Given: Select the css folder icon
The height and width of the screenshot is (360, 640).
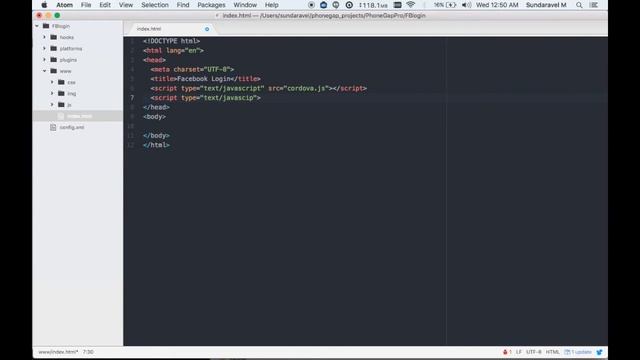Looking at the screenshot, I should [x=61, y=82].
